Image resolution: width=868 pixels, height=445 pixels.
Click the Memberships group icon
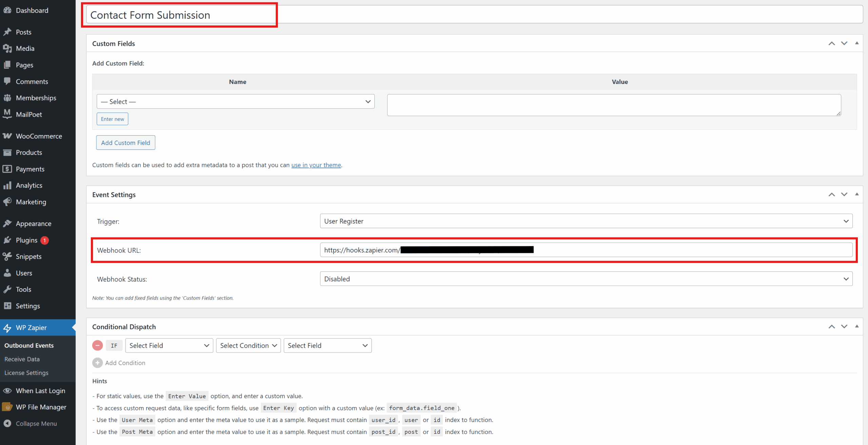(7, 98)
